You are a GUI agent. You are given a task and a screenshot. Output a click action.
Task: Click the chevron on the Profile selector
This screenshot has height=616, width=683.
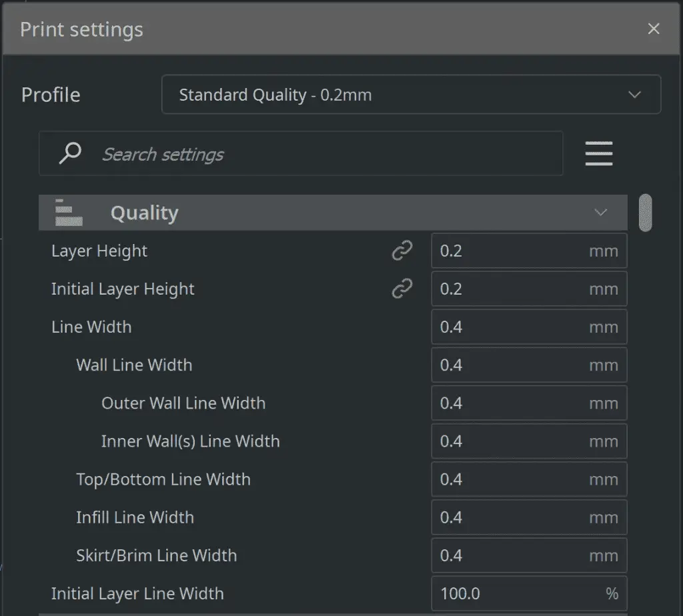[634, 95]
